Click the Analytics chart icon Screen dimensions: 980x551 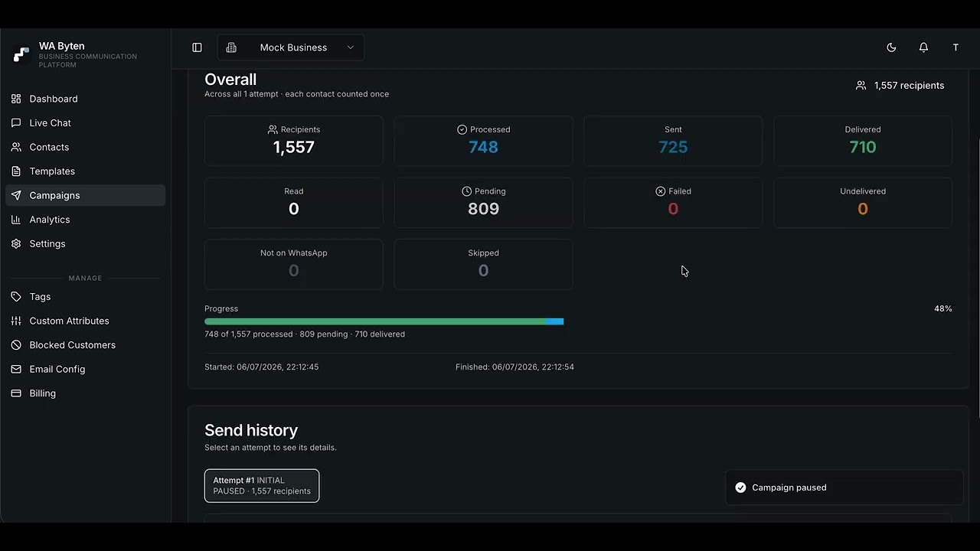(16, 220)
